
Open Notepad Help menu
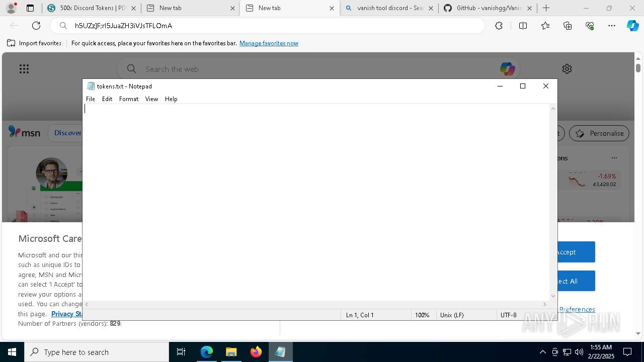171,99
